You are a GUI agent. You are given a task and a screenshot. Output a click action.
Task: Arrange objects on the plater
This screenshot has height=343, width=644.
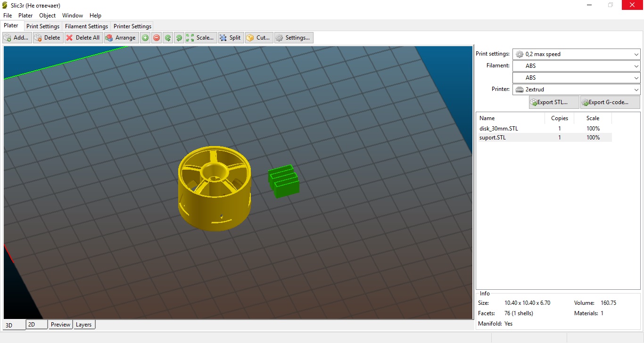tap(121, 38)
